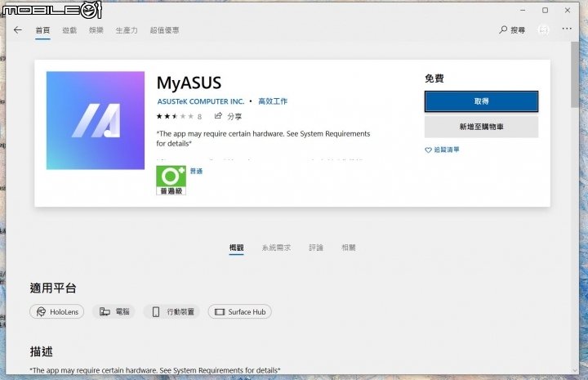Go back using the back arrow
The height and width of the screenshot is (380, 588).
click(18, 30)
